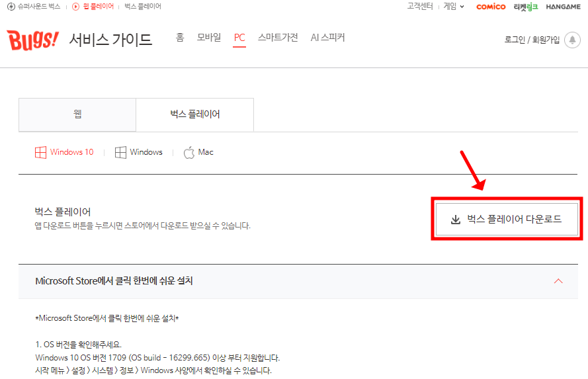This screenshot has width=588, height=379.
Task: Click the 벅스 플레이어 다운로드 button
Action: [x=507, y=220]
